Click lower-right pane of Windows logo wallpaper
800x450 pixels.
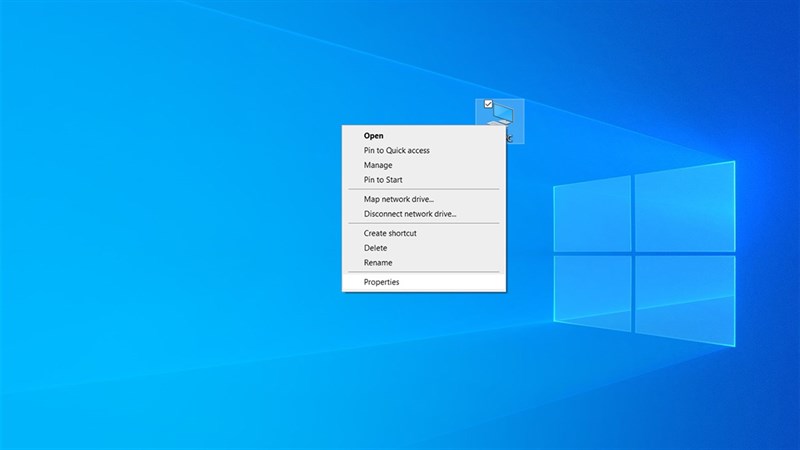click(x=685, y=300)
